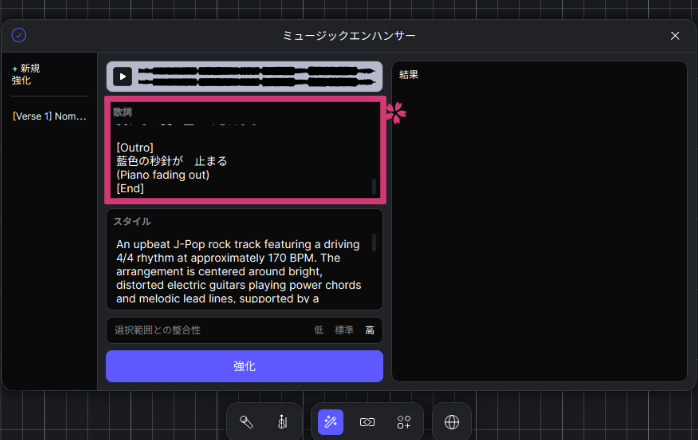Click the style box scrollbar
This screenshot has height=440, width=698.
point(374,243)
